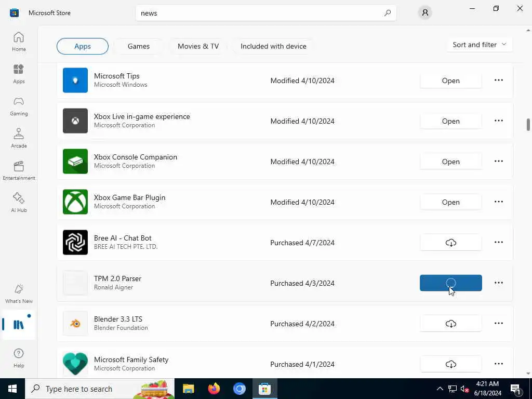The height and width of the screenshot is (399, 532).
Task: Click Xbox Console Companion app icon
Action: tap(75, 161)
